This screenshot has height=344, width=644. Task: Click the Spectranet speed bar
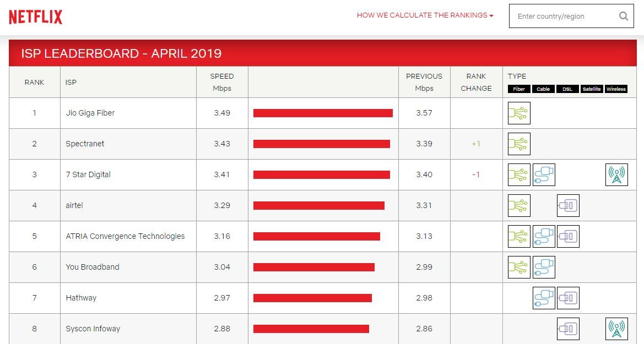click(x=322, y=144)
